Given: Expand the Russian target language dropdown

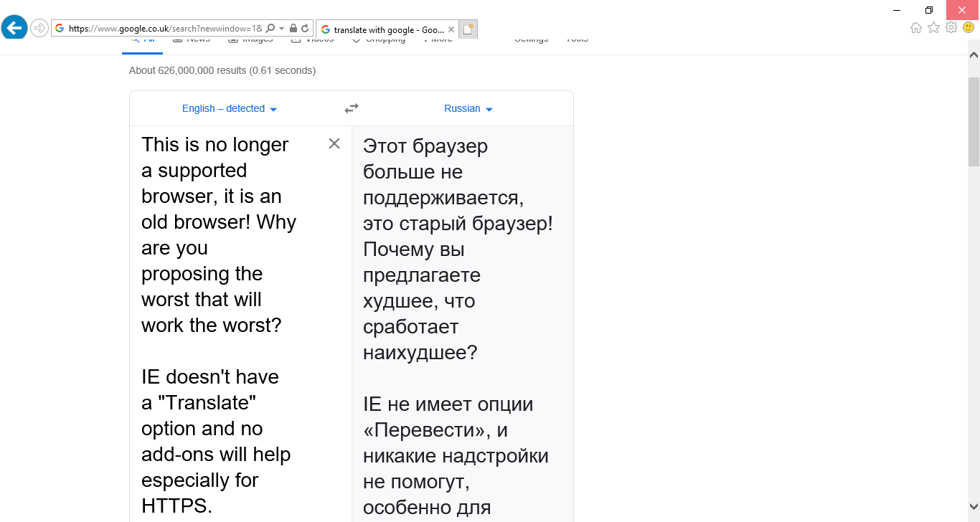Looking at the screenshot, I should pyautogui.click(x=468, y=109).
